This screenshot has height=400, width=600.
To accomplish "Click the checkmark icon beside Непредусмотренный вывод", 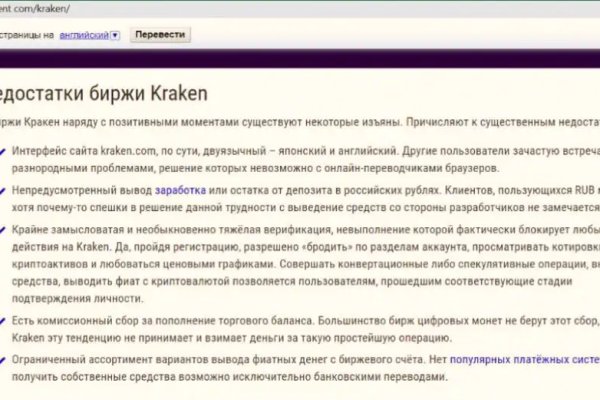I will [x=8, y=189].
